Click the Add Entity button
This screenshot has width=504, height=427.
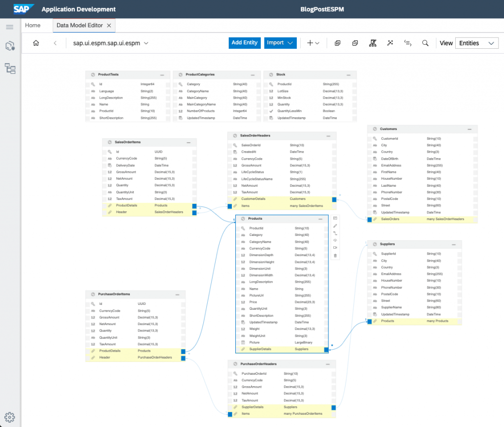point(245,43)
